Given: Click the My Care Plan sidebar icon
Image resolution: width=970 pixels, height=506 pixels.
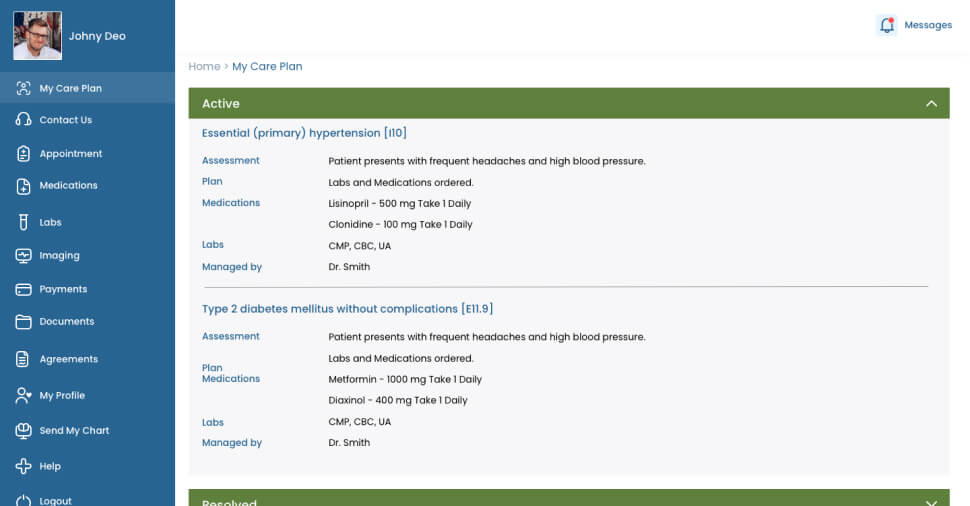Looking at the screenshot, I should click(23, 88).
